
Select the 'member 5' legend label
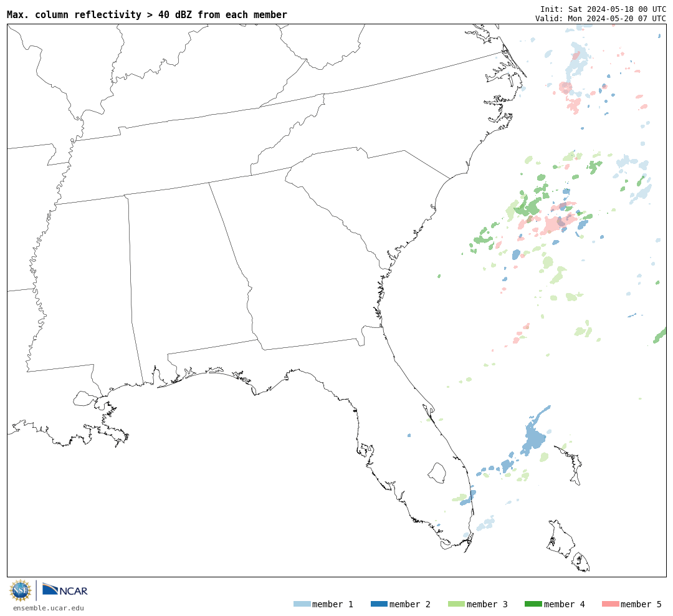coord(641,604)
